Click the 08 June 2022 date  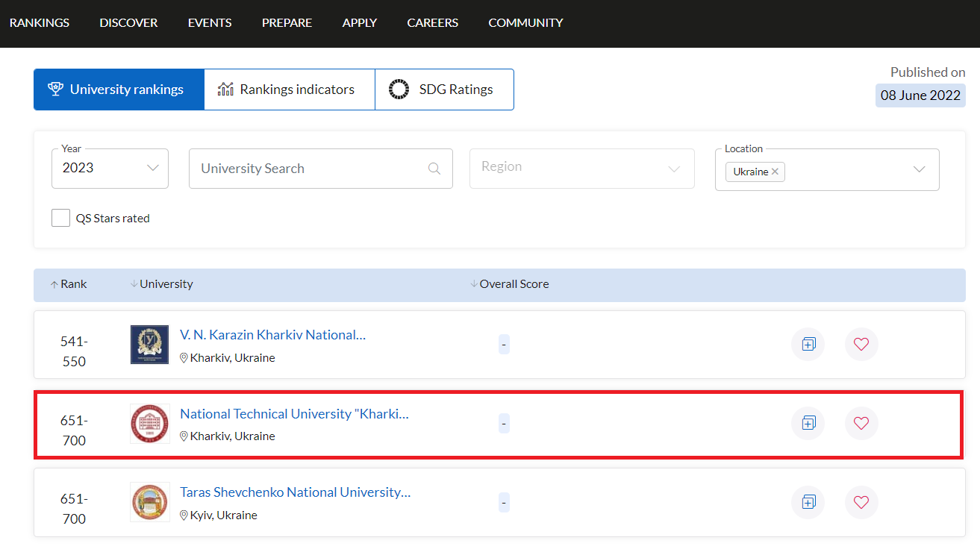(x=920, y=95)
